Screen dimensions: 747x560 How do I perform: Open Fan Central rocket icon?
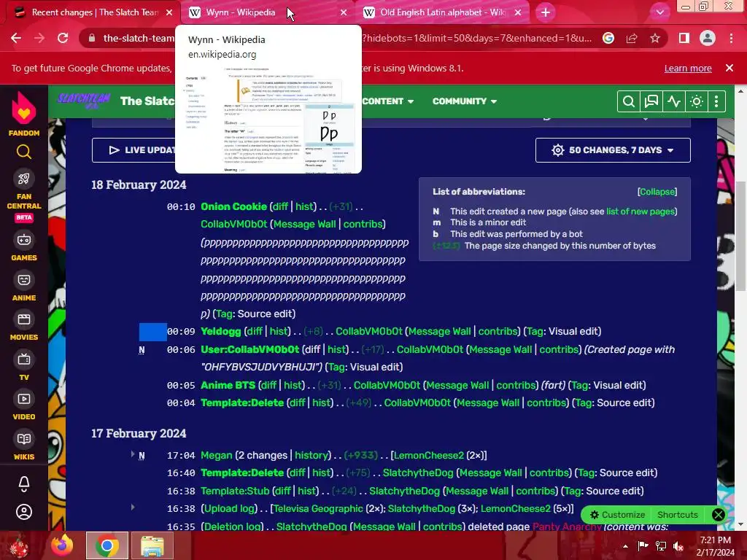pyautogui.click(x=24, y=179)
